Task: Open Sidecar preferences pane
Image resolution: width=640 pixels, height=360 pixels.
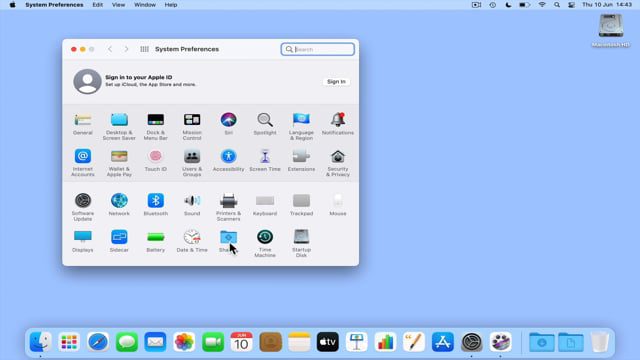Action: click(119, 241)
